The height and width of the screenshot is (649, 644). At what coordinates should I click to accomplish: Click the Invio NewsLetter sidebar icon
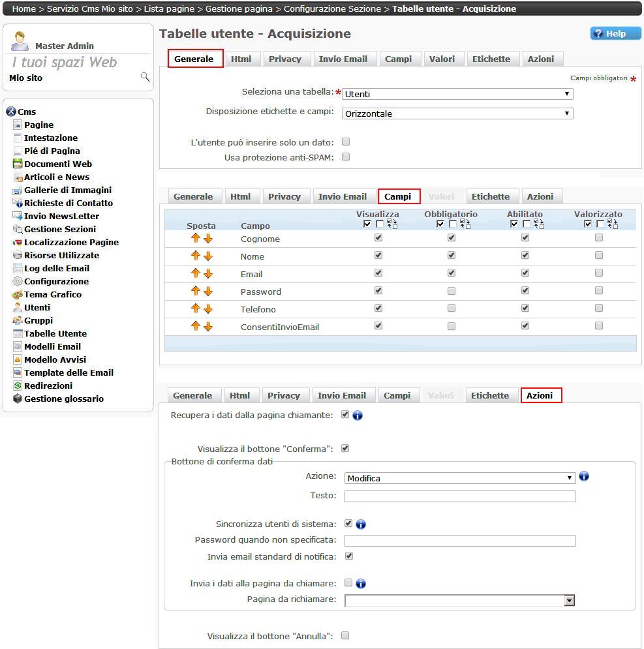[x=18, y=216]
